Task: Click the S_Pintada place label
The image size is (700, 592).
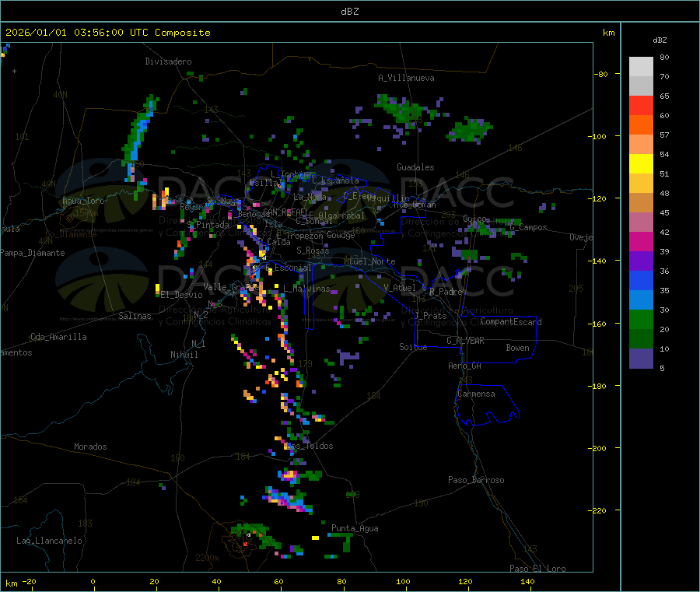Action: point(208,226)
